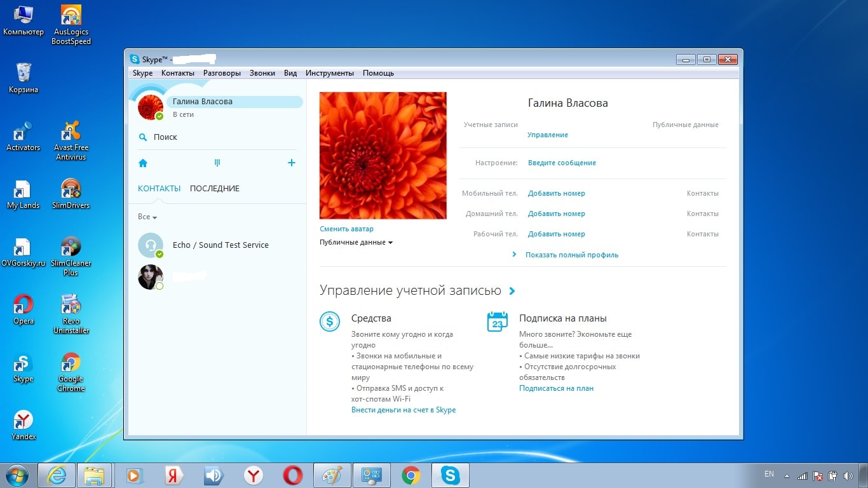Open the Помощь menu
The width and height of the screenshot is (868, 488).
tap(379, 73)
